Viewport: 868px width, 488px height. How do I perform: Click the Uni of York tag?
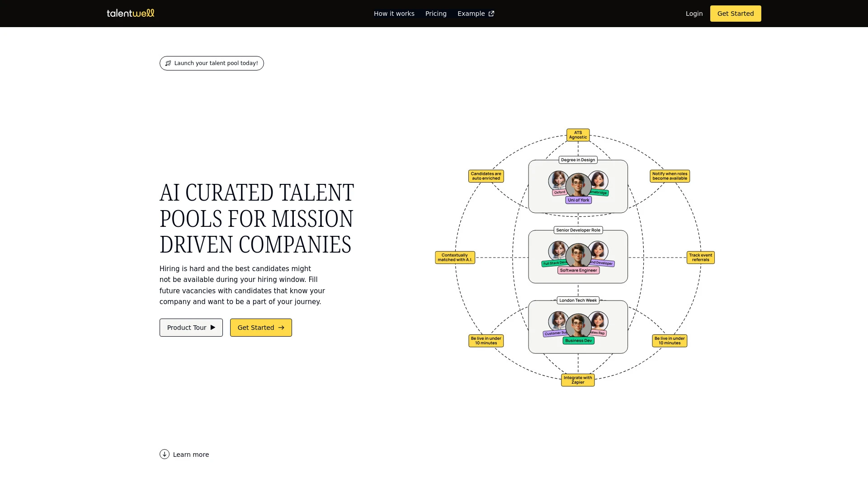click(x=578, y=200)
